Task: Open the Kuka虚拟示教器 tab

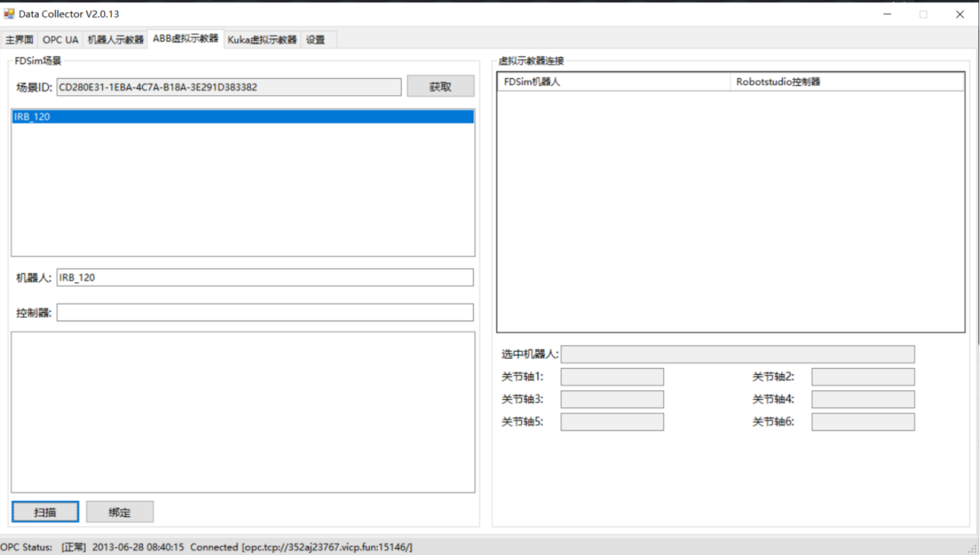Action: pos(262,40)
